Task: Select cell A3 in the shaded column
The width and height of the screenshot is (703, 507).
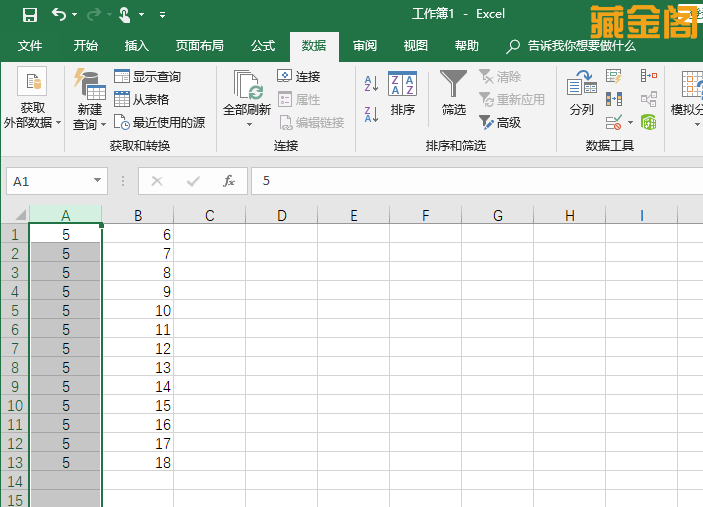Action: pos(65,273)
